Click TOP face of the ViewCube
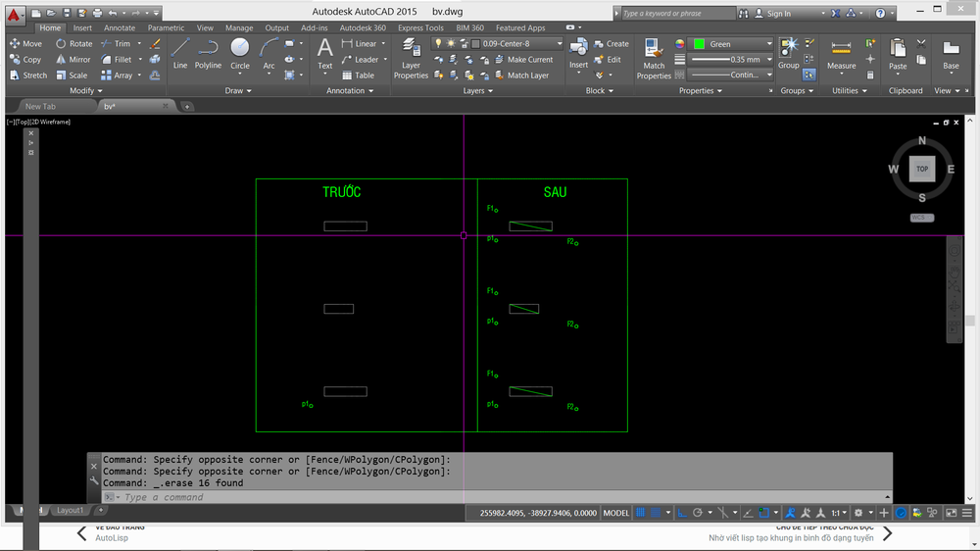The width and height of the screenshot is (980, 551). coord(922,169)
